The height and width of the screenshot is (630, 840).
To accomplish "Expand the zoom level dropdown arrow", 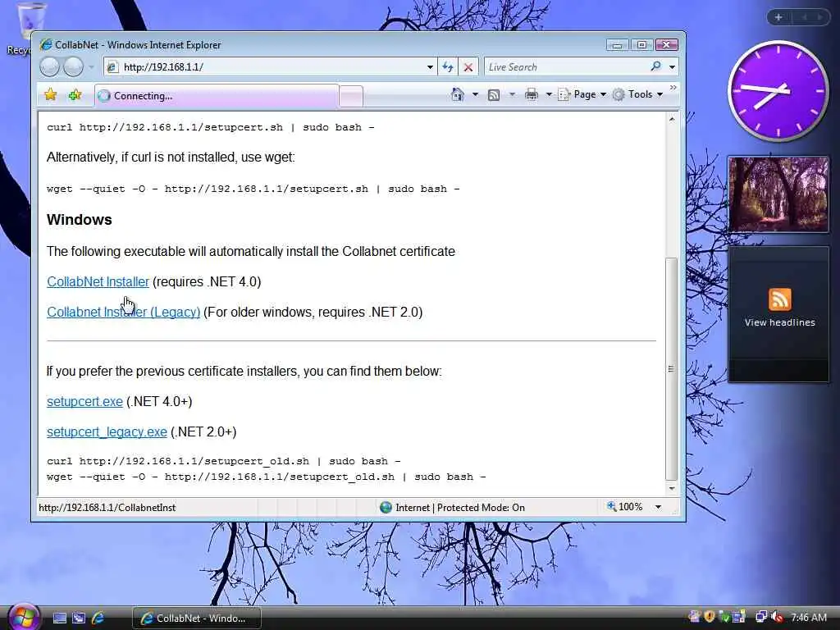I will 658,507.
